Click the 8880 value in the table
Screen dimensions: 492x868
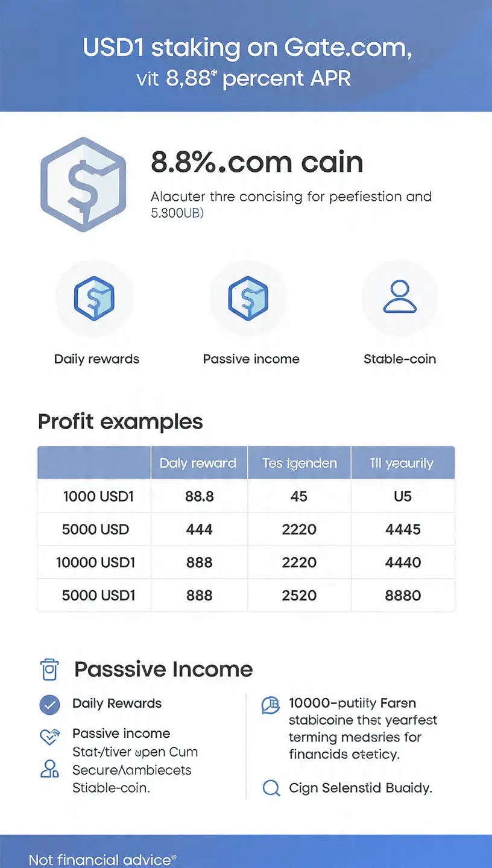coord(403,596)
